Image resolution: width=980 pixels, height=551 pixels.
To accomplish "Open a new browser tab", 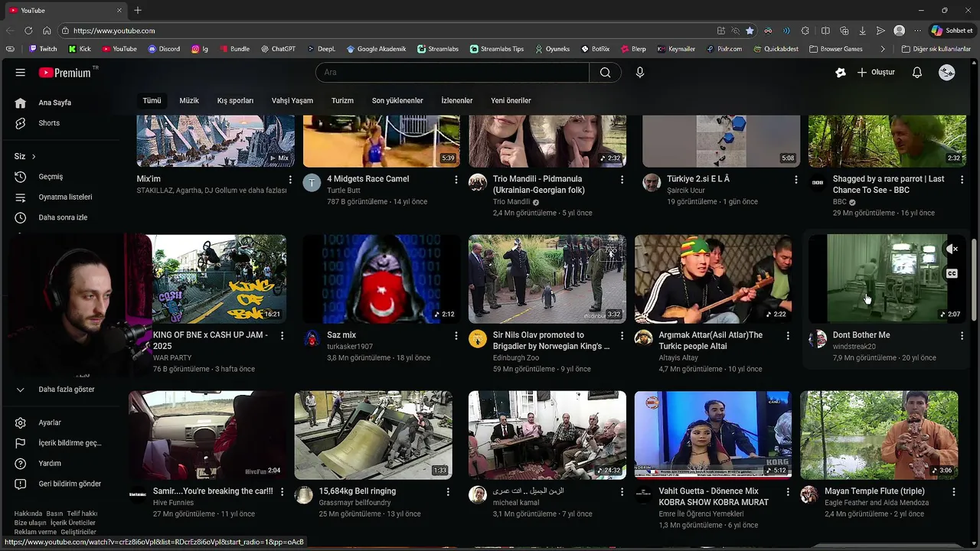I will coord(138,10).
